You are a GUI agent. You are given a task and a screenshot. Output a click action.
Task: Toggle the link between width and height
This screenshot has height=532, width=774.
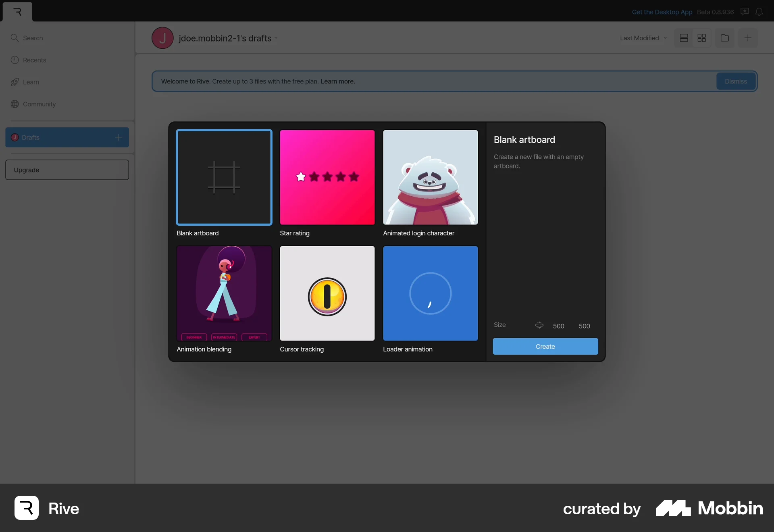(x=539, y=325)
